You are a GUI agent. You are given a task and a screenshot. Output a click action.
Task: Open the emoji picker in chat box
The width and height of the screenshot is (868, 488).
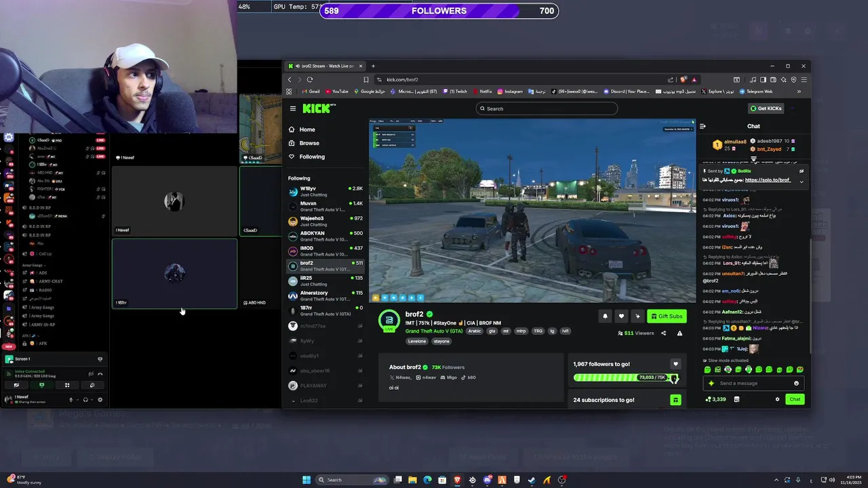tap(796, 384)
